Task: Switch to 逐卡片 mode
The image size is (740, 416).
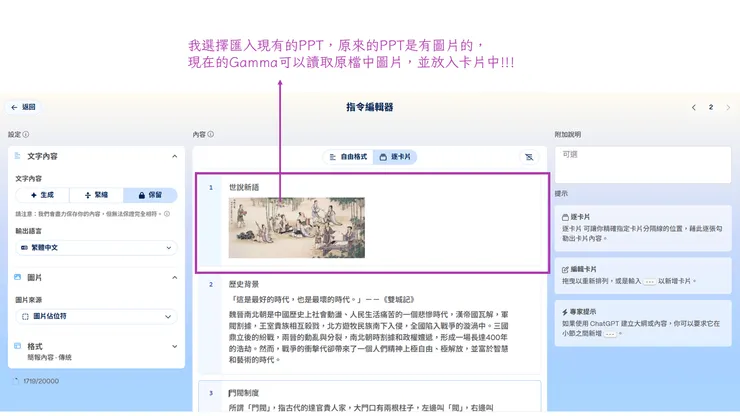Action: point(395,157)
